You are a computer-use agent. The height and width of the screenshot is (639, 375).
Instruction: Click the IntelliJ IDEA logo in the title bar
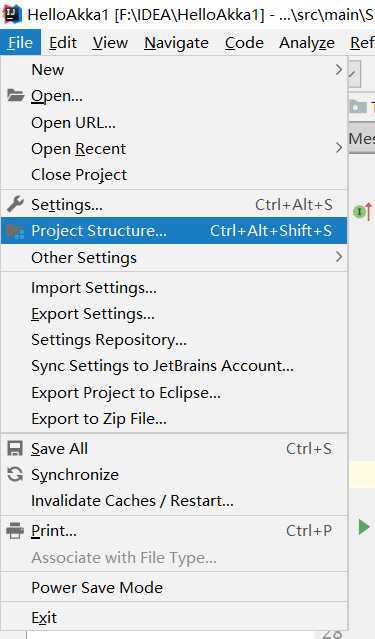point(11,15)
